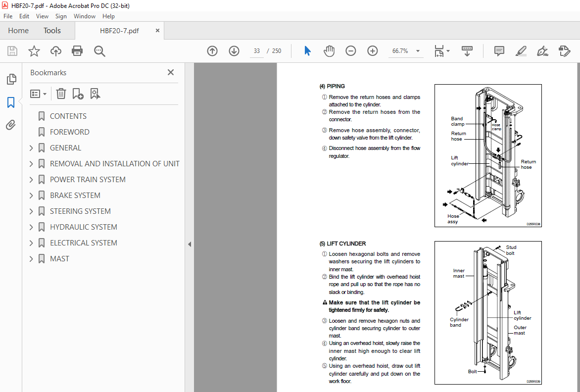This screenshot has height=392, width=580.
Task: Jump to CONTENTS bookmark
Action: (x=68, y=116)
